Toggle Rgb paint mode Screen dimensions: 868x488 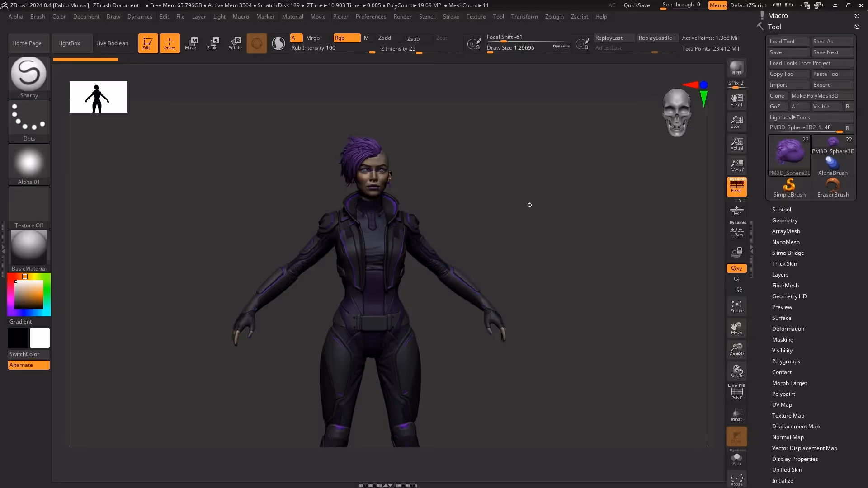pos(347,38)
